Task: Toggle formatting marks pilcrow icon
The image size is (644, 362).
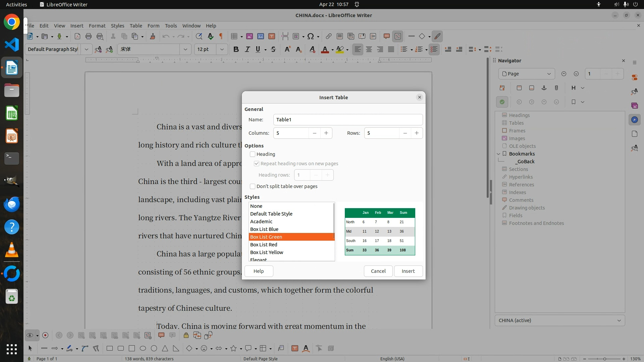Action: click(221, 36)
